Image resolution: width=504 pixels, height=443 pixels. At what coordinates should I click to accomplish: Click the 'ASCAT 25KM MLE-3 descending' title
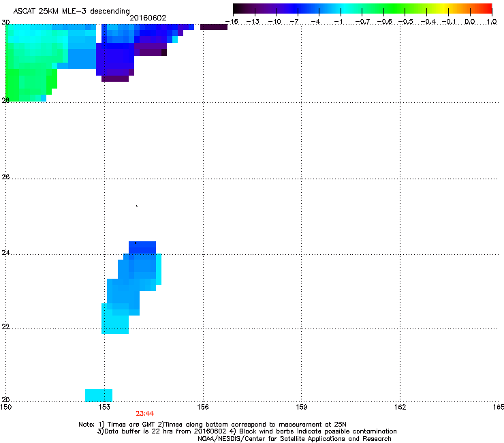click(x=72, y=11)
